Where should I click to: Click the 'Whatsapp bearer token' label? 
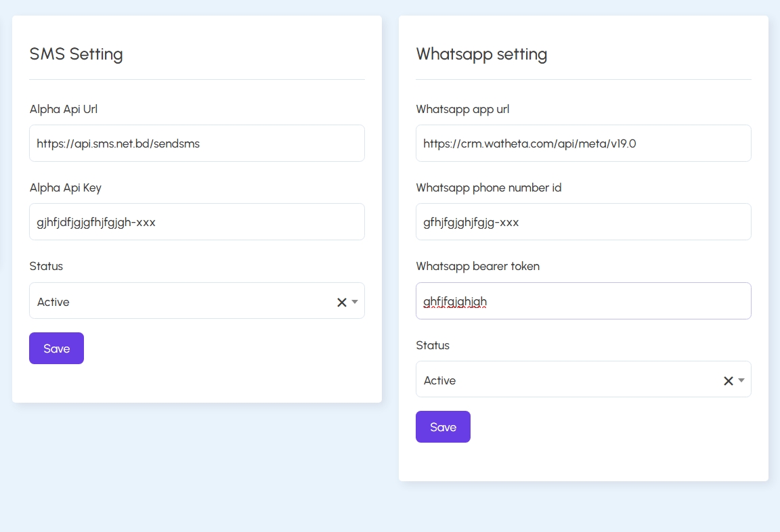(x=477, y=267)
